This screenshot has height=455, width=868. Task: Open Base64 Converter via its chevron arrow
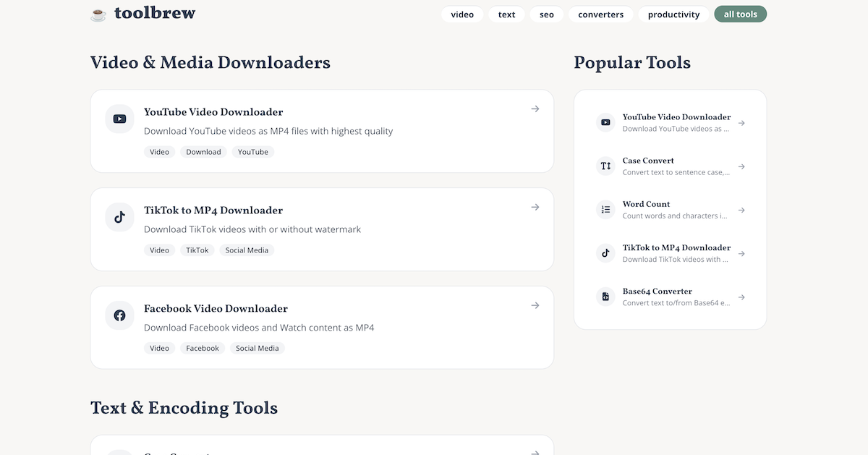click(741, 297)
